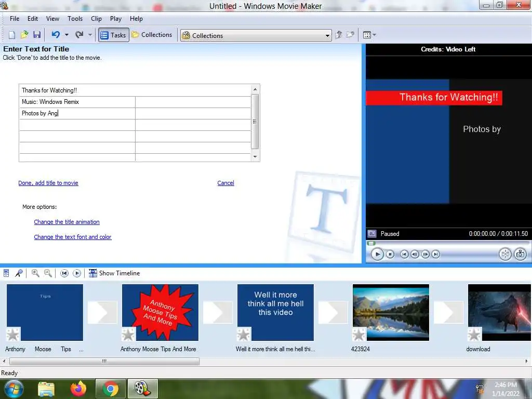Viewport: 532px width, 399px height.
Task: Click the 'Photos by Ang' credits cell
Action: [77, 113]
